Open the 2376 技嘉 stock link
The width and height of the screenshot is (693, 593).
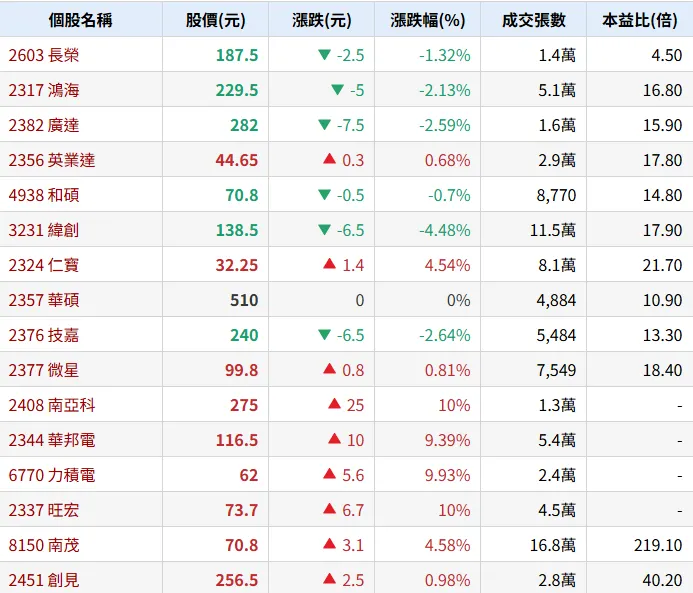coord(44,335)
